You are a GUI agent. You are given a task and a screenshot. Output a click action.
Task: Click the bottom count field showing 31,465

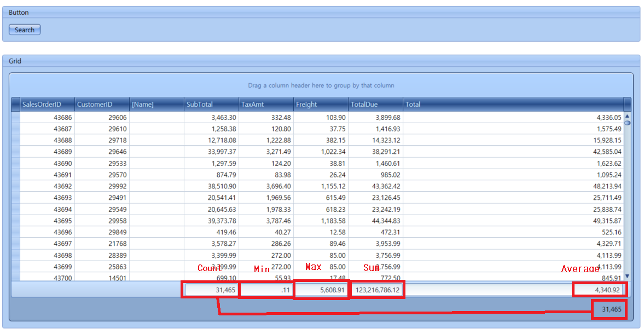tap(609, 309)
